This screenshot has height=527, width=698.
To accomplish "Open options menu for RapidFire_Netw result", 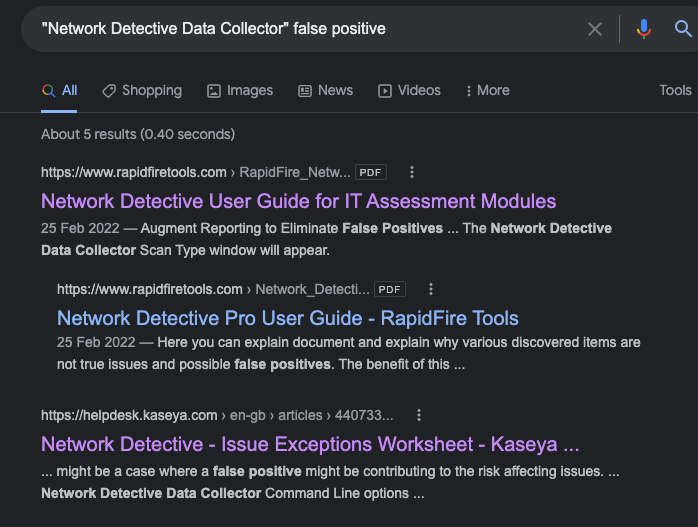I will coord(412,172).
